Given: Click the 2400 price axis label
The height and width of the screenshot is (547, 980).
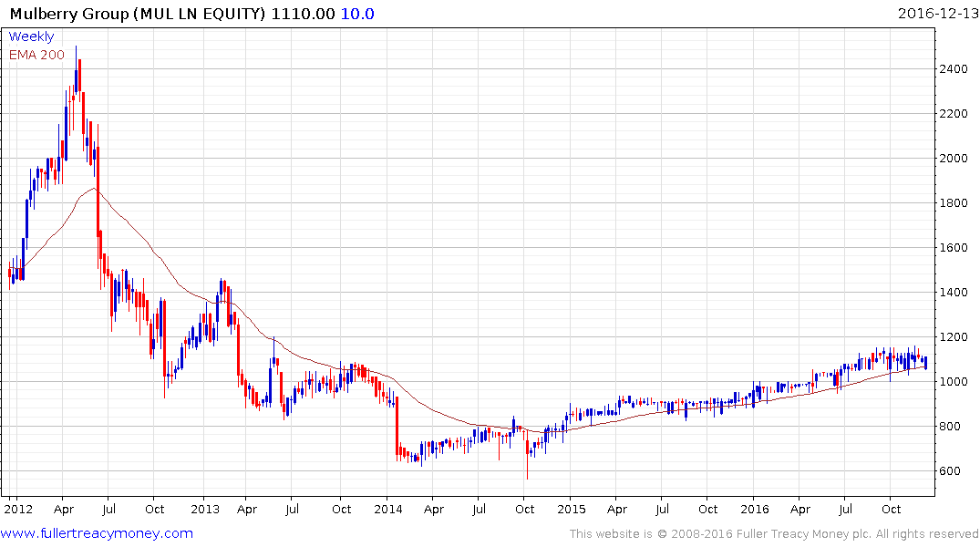Looking at the screenshot, I should (x=954, y=68).
